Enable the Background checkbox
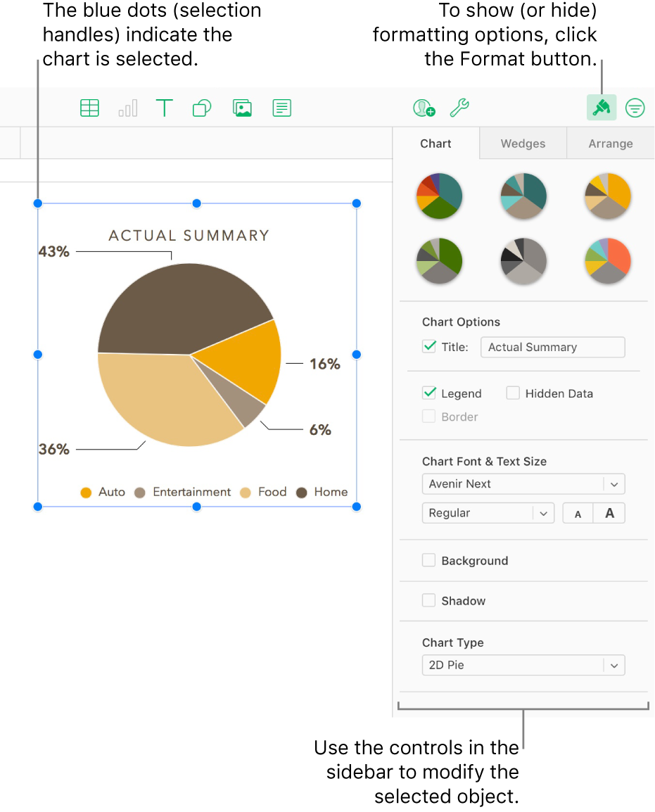This screenshot has height=812, width=655. [x=428, y=560]
